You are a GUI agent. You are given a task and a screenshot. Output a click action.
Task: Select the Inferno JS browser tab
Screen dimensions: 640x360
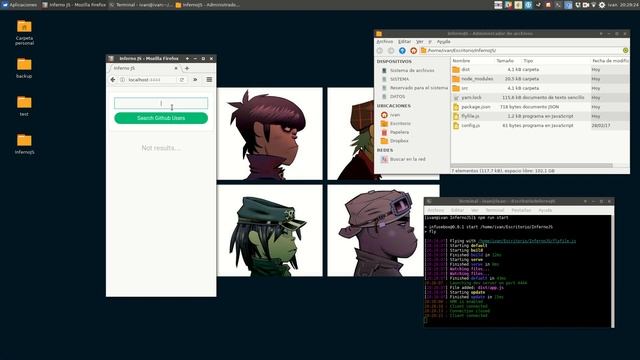(x=144, y=68)
